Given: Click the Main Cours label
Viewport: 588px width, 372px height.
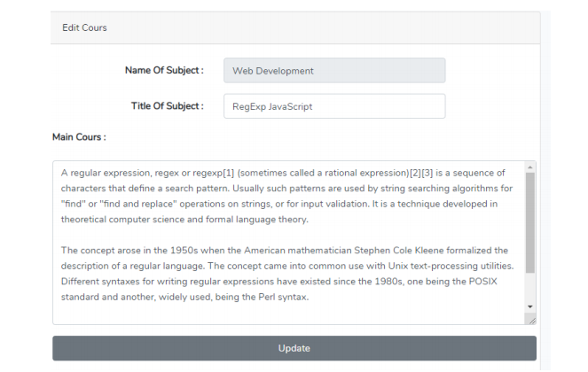Looking at the screenshot, I should pyautogui.click(x=79, y=137).
